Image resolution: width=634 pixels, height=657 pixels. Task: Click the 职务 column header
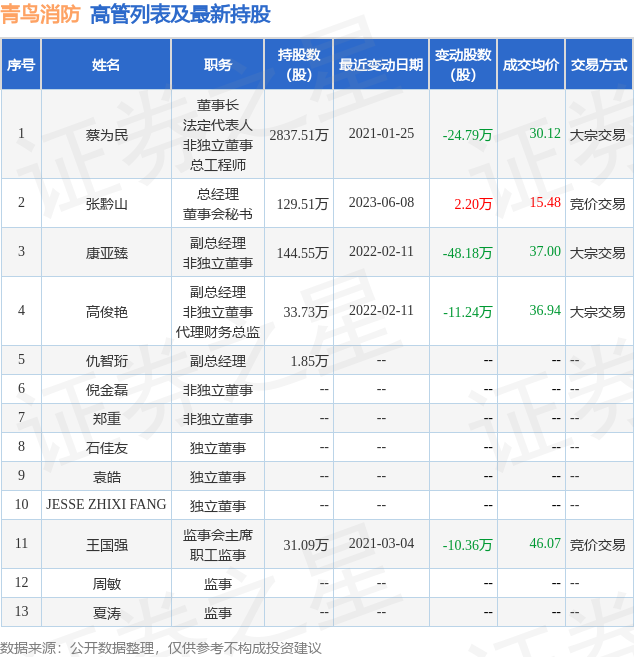[x=217, y=65]
